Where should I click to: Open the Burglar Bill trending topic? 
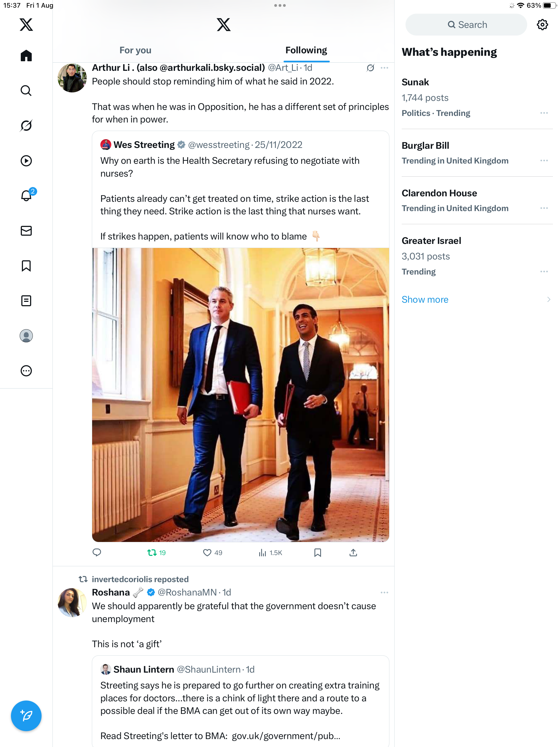[x=425, y=145]
